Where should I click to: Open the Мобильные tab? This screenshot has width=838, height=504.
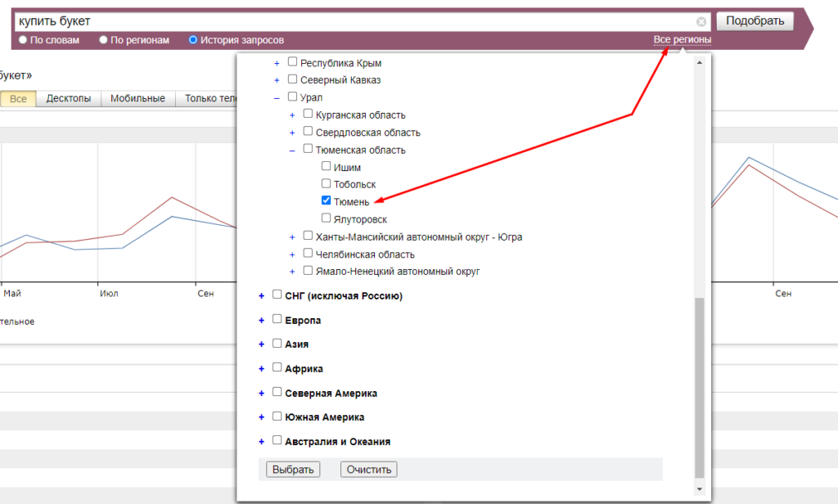point(137,99)
